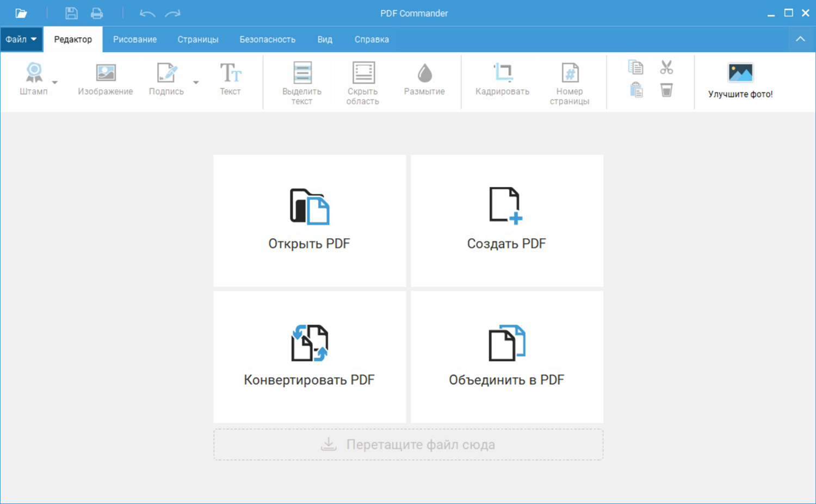Click the Конвертировать PDF tile
The image size is (816, 504).
[x=310, y=357]
